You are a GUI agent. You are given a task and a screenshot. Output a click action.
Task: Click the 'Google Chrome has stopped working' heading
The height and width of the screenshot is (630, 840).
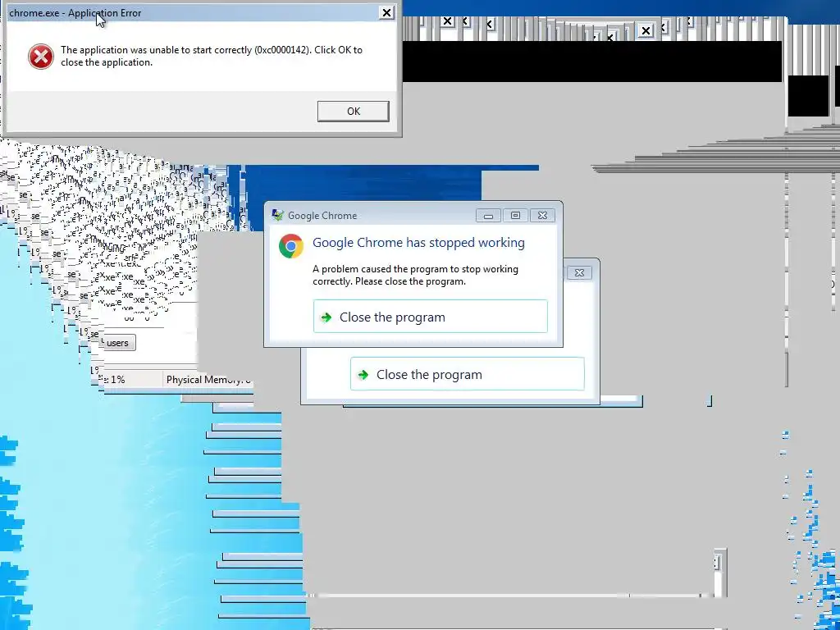tap(418, 243)
